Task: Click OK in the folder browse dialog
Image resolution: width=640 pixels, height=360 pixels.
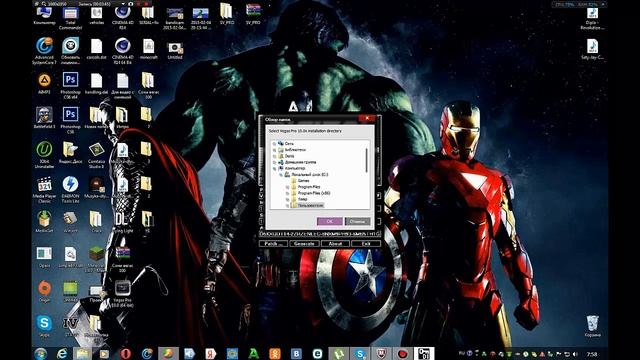Action: tap(329, 221)
